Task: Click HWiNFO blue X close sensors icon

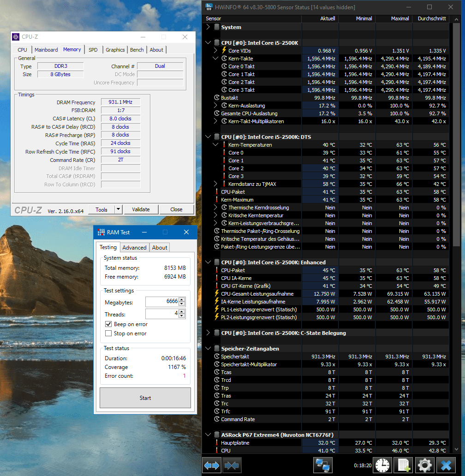Action: coord(446,465)
